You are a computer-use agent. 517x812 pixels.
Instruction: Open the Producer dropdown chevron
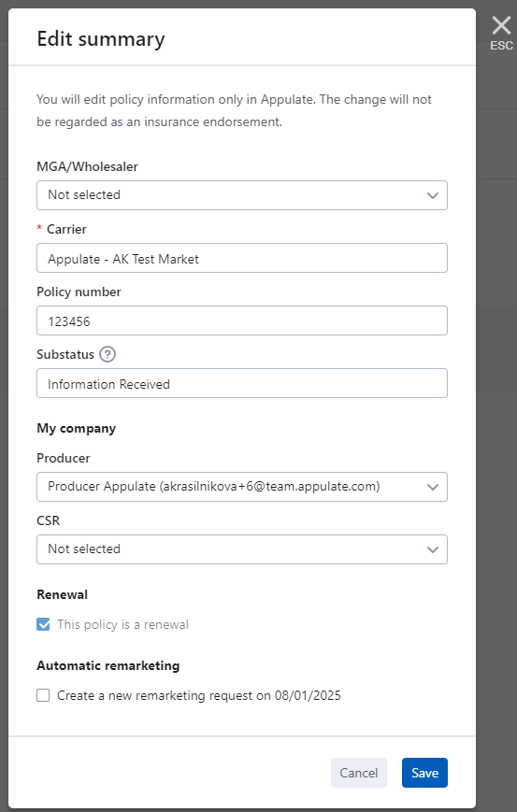pos(433,487)
